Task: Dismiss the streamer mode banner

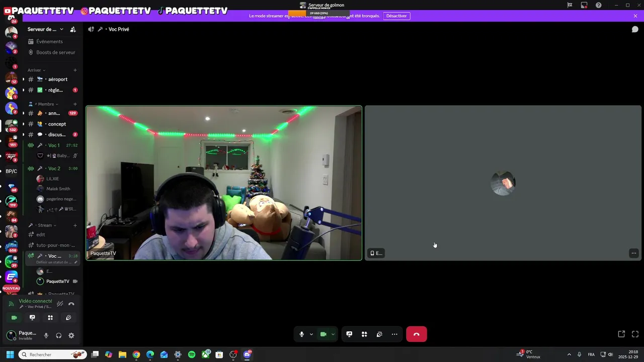Action: pyautogui.click(x=635, y=16)
